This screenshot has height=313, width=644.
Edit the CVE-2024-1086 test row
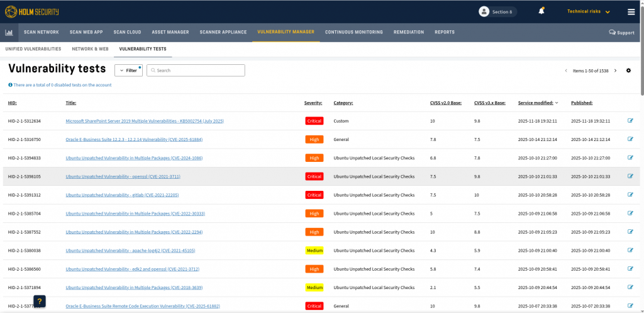click(630, 157)
